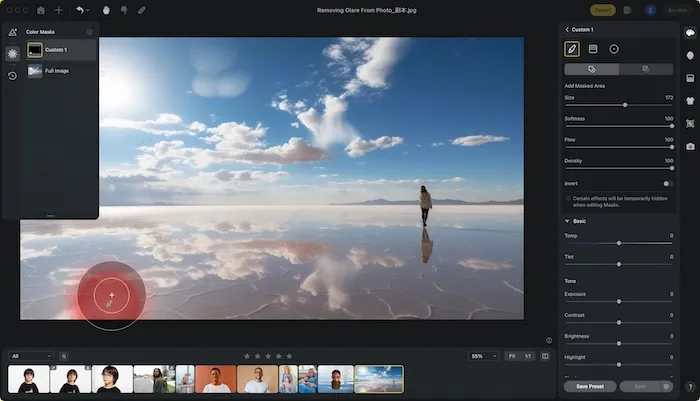This screenshot has width=700, height=401.
Task: Open the 55% zoom dropdown
Action: pyautogui.click(x=483, y=356)
